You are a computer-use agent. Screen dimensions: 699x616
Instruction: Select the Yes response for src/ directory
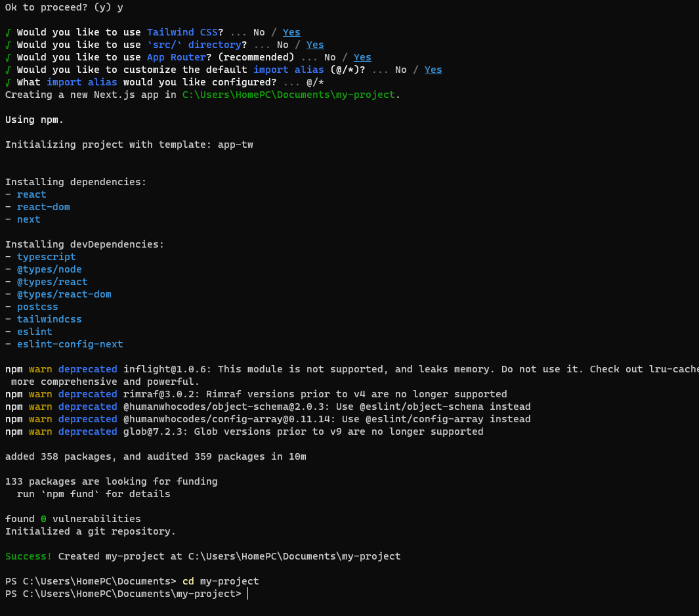[314, 44]
